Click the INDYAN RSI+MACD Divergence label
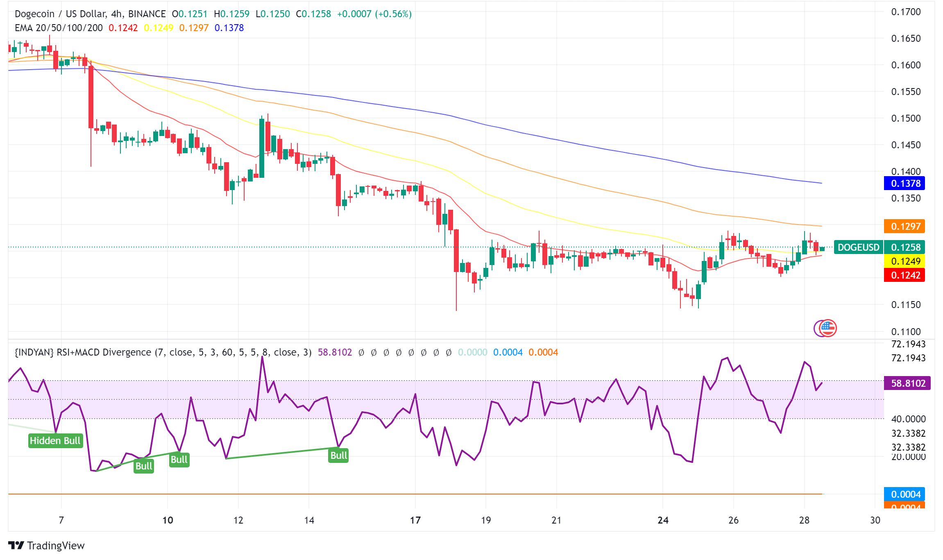 [x=163, y=352]
